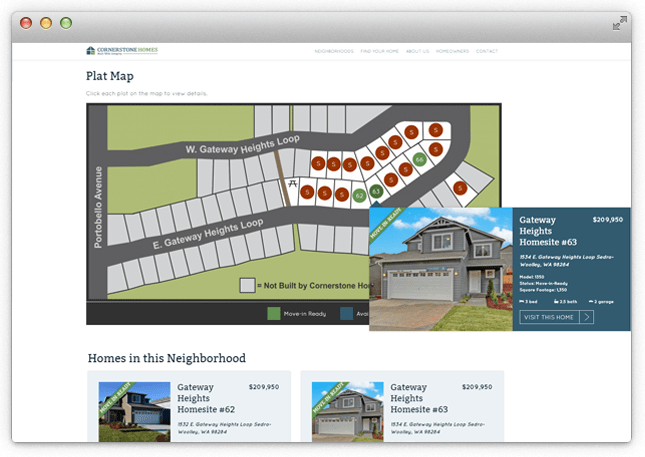The image size is (645, 457).
Task: Select green homesite marker 63 on map
Action: coord(376,191)
